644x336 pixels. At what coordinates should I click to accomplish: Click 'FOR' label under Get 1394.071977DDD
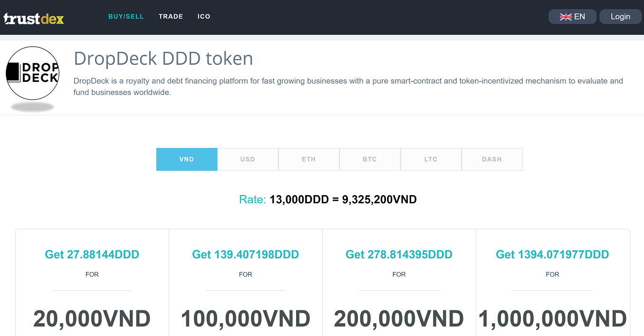coord(553,275)
